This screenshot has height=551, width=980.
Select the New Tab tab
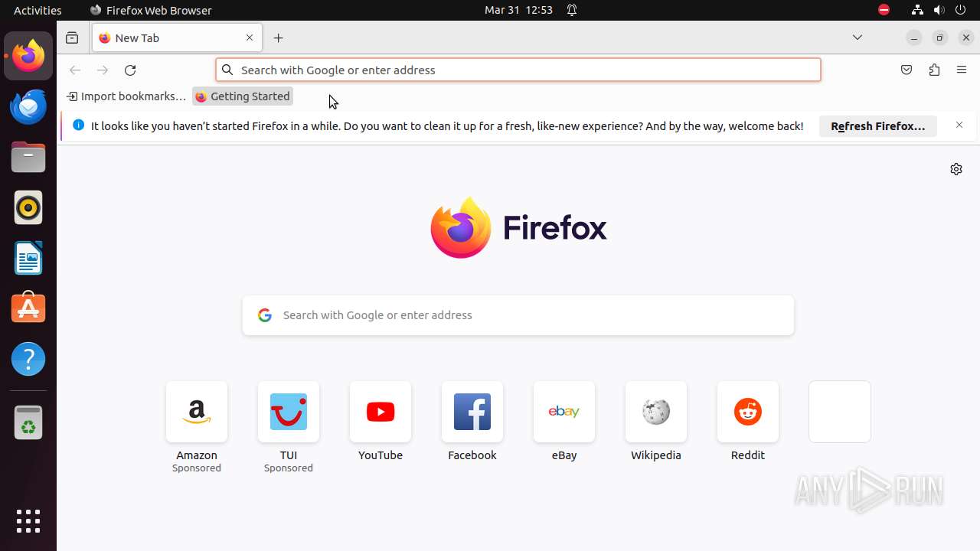pos(177,37)
